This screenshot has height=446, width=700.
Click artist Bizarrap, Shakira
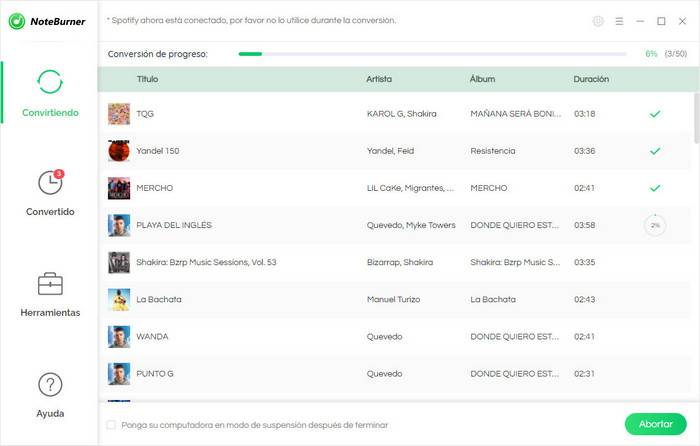400,262
